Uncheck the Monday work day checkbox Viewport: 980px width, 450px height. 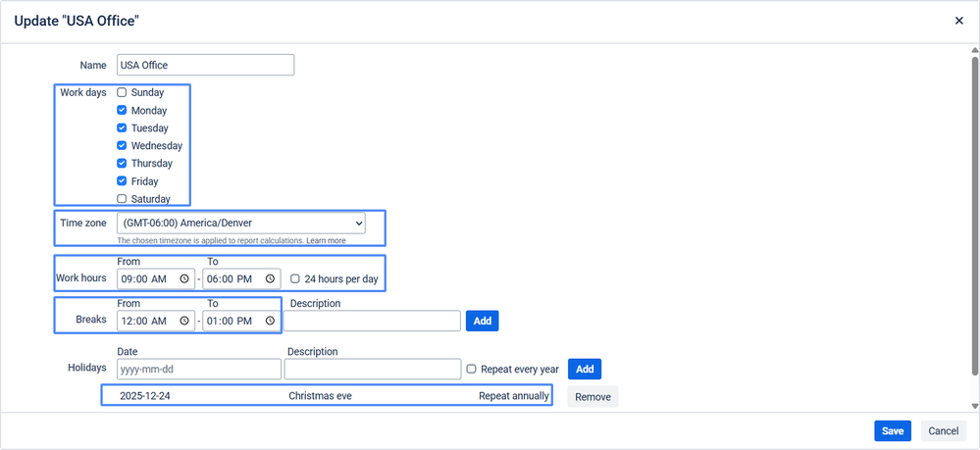coord(123,111)
